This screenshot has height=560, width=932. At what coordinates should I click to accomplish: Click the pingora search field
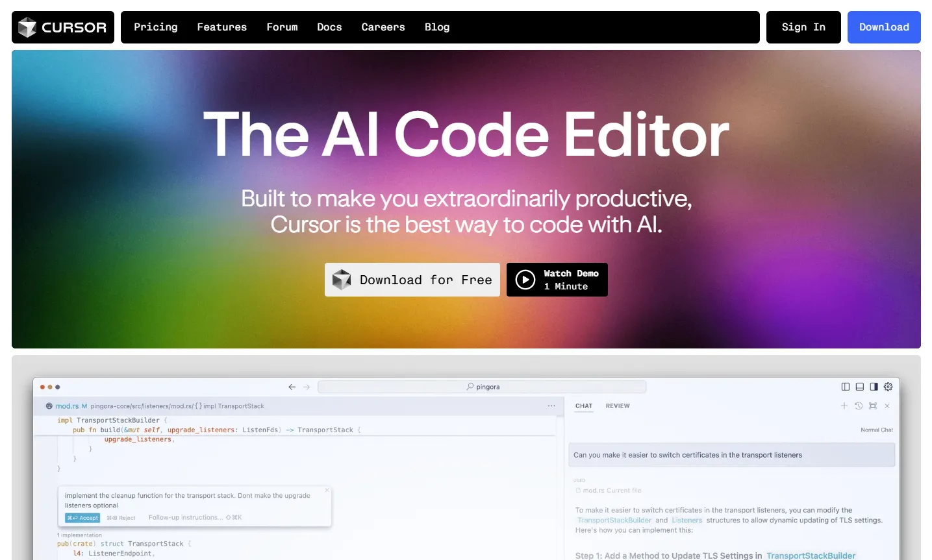pos(483,387)
